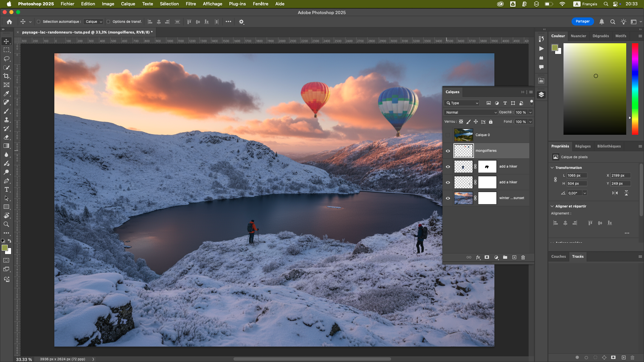This screenshot has width=644, height=362.
Task: Switch to the Nuancier tab
Action: [578, 36]
